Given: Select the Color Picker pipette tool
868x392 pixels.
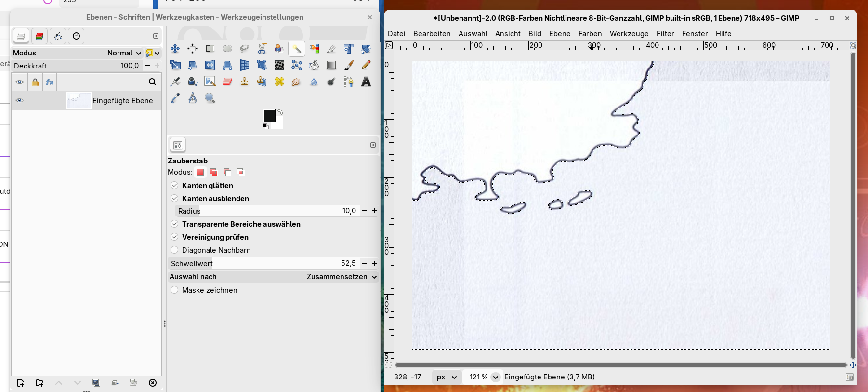Looking at the screenshot, I should tap(175, 98).
